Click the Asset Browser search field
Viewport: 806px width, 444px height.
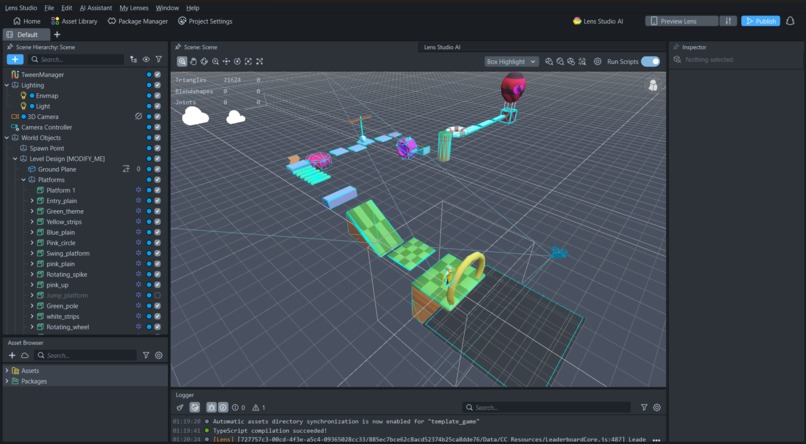click(85, 356)
